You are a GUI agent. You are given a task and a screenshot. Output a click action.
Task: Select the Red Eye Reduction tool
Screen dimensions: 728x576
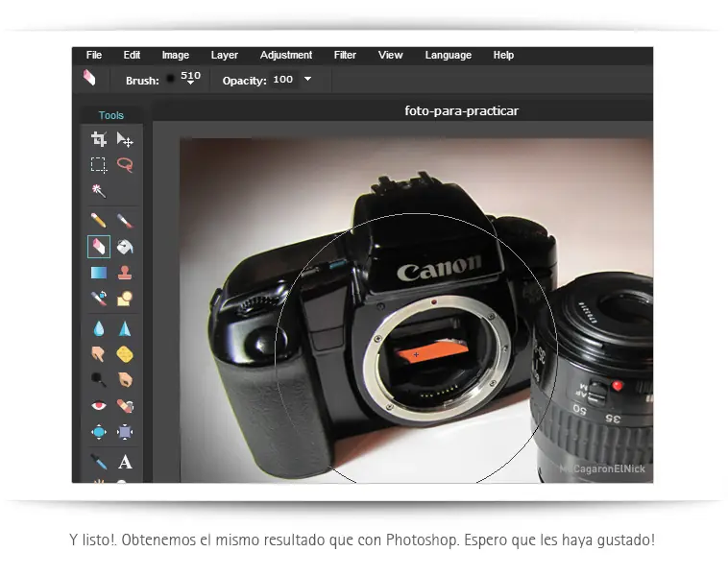point(98,406)
